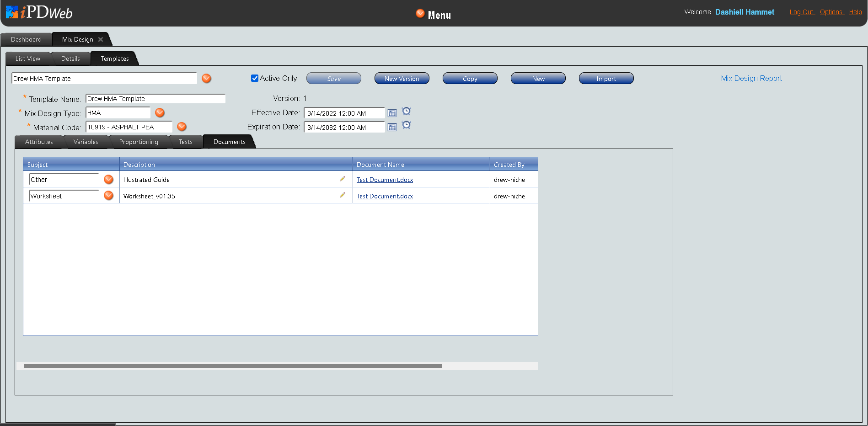Image resolution: width=868 pixels, height=426 pixels.
Task: Switch to the Proportioning tab
Action: point(139,142)
